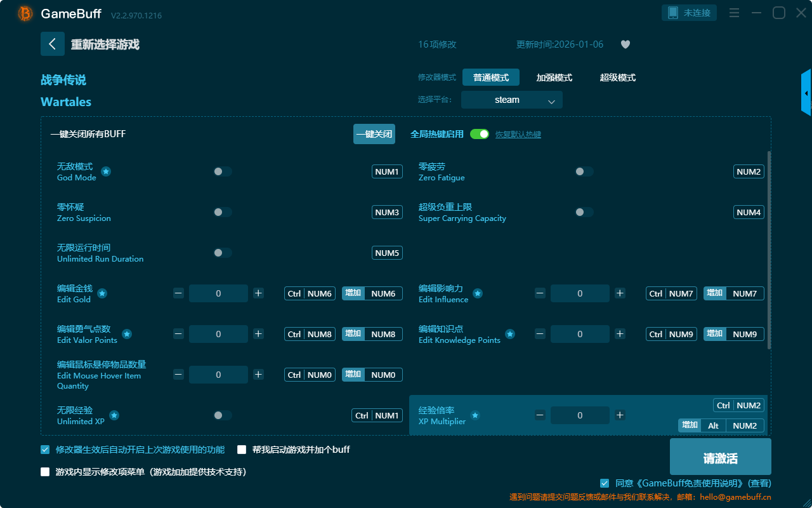The image size is (812, 508).
Task: Click the star icon beside Edit Influence
Action: (478, 293)
